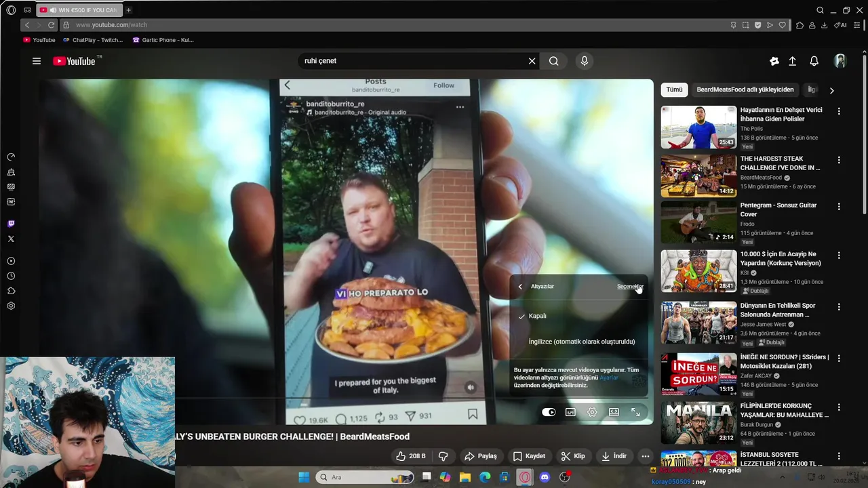Open options for İNEĞE NE SORDUN video
Screen dimensions: 868x488
[839, 358]
